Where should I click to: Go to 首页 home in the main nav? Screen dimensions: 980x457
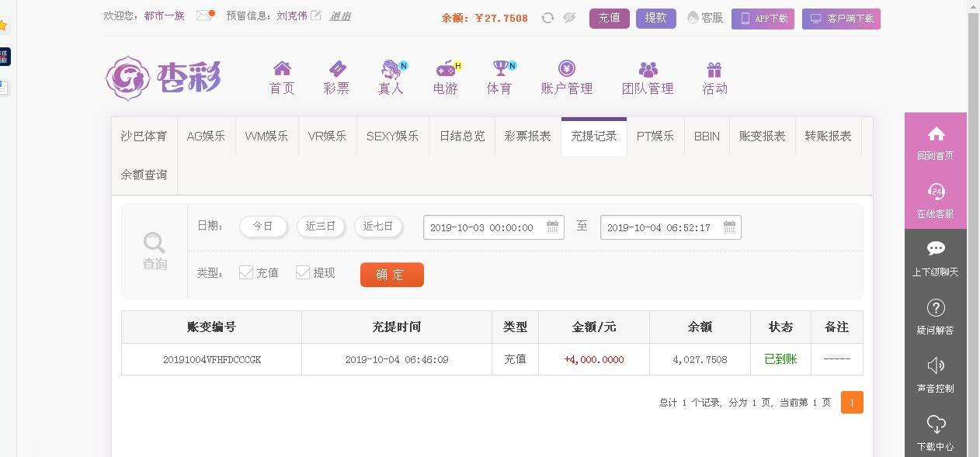(x=282, y=78)
